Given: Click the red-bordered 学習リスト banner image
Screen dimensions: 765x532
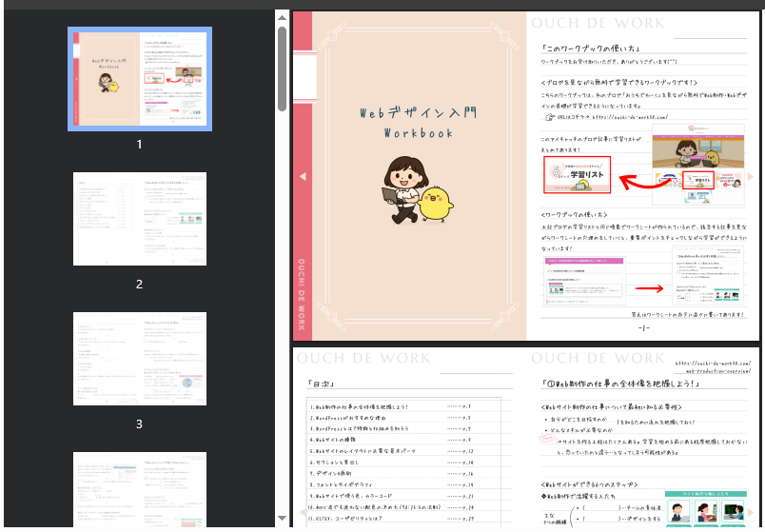Looking at the screenshot, I should [577, 175].
